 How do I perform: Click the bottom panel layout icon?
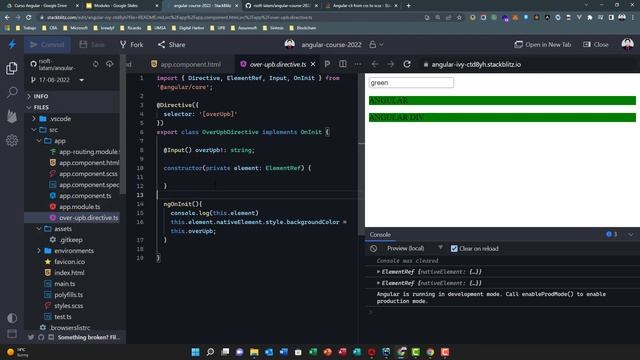pos(12,333)
